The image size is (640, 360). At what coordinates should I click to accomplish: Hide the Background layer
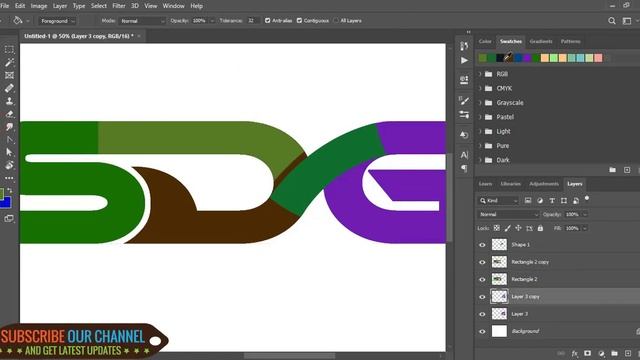point(482,331)
